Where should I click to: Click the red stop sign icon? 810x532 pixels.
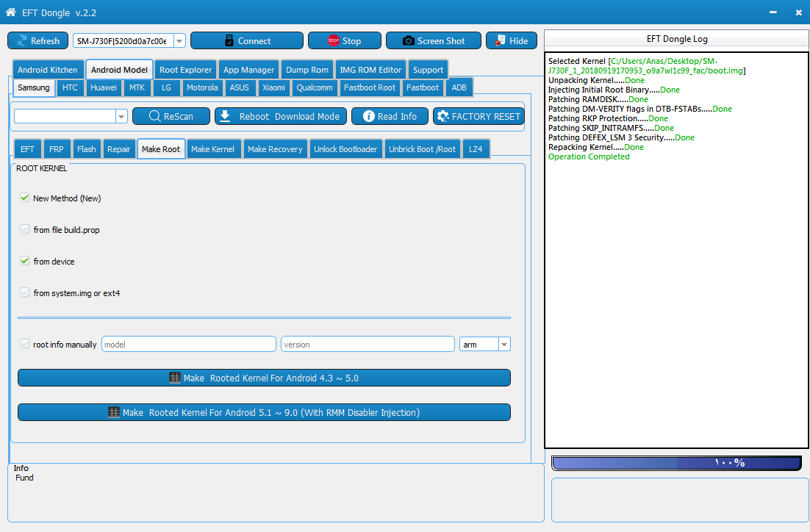click(x=334, y=40)
